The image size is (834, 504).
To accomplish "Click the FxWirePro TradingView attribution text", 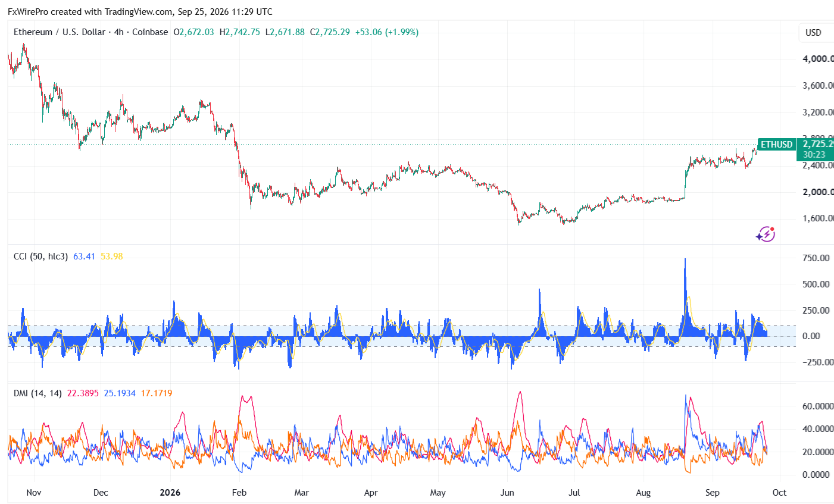I will pyautogui.click(x=140, y=12).
